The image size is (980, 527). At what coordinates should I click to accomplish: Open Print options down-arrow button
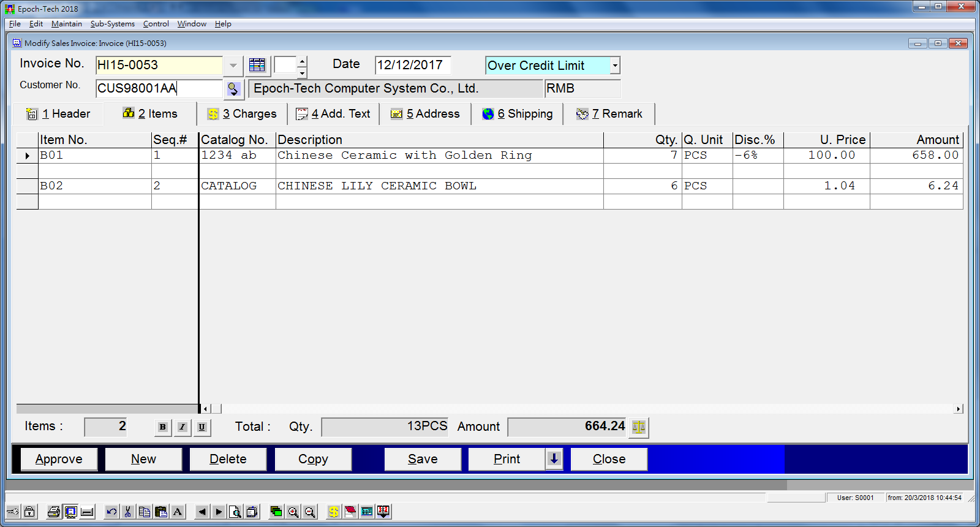pos(554,459)
